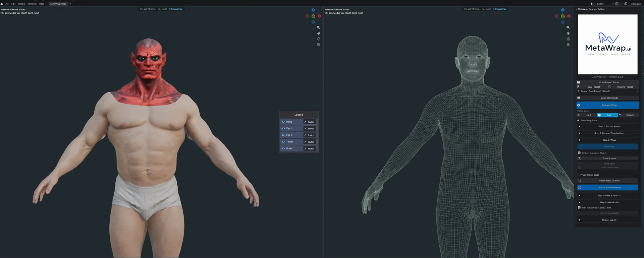Toggle visibility of Body layer
644x258 pixels.
283,148
